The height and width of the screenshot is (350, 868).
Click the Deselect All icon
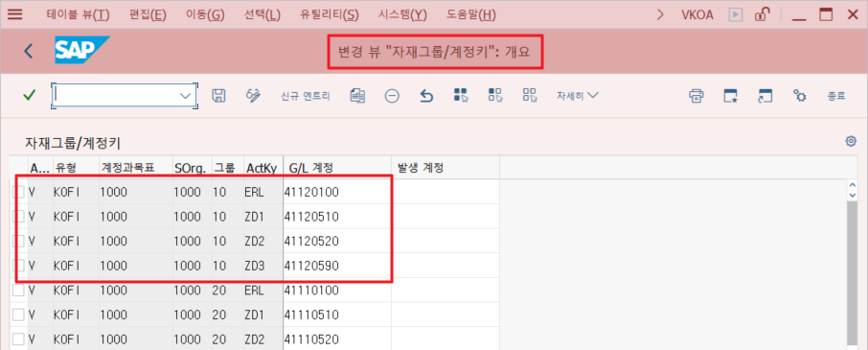click(530, 95)
